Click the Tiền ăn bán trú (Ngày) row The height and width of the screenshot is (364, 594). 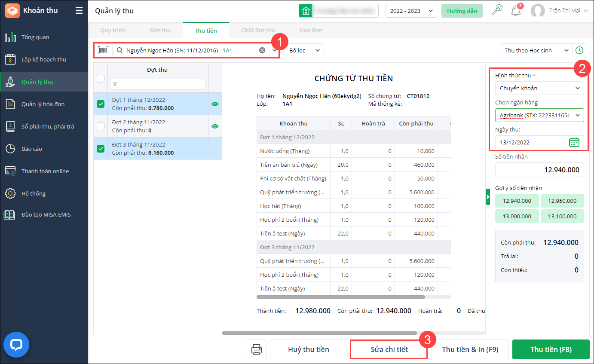(354, 165)
